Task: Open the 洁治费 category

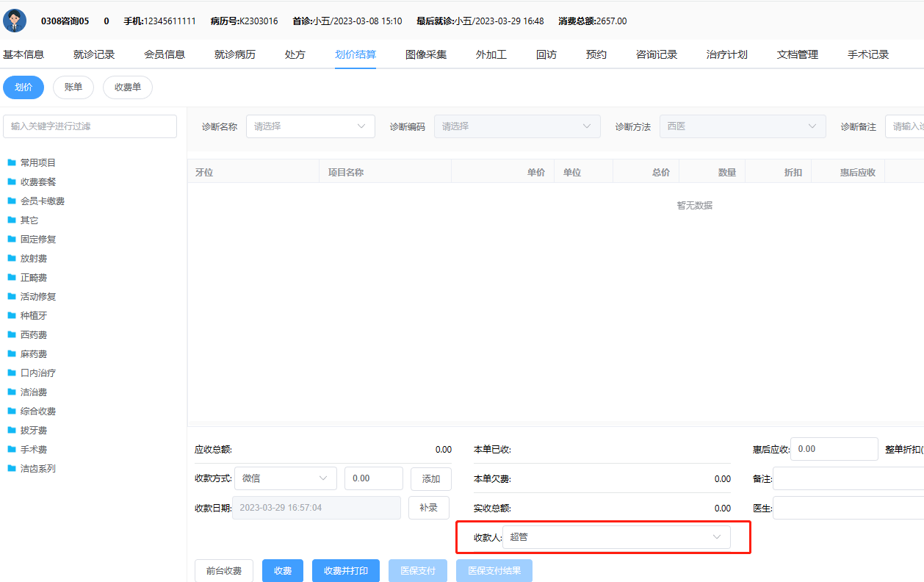Action: (34, 392)
